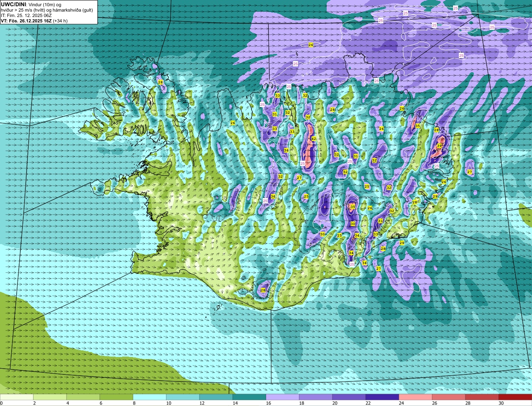532x406 pixels.
Task: Click the yellow '42' peak gust label
Action: tap(314, 139)
